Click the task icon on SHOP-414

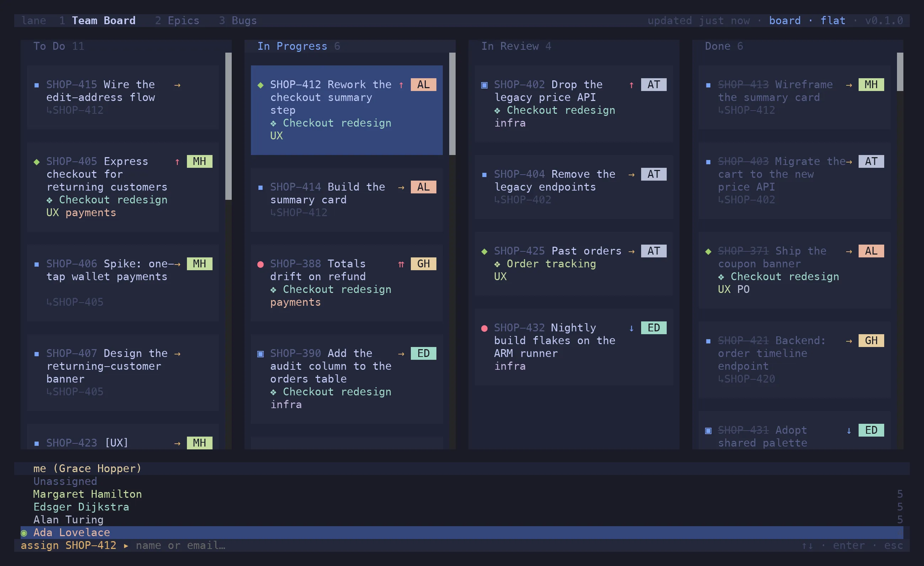click(x=260, y=188)
